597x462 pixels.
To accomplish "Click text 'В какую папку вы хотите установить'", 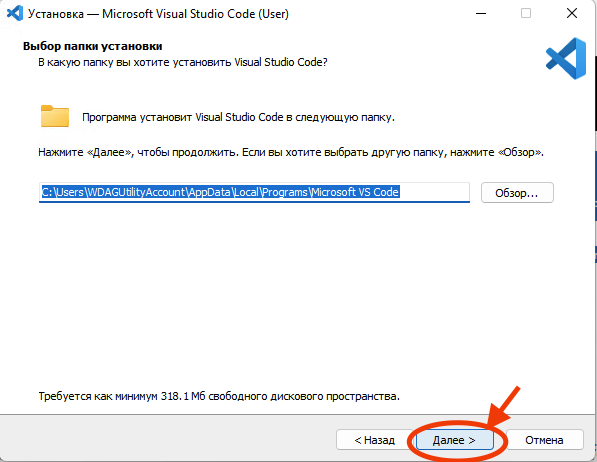I will click(x=135, y=62).
